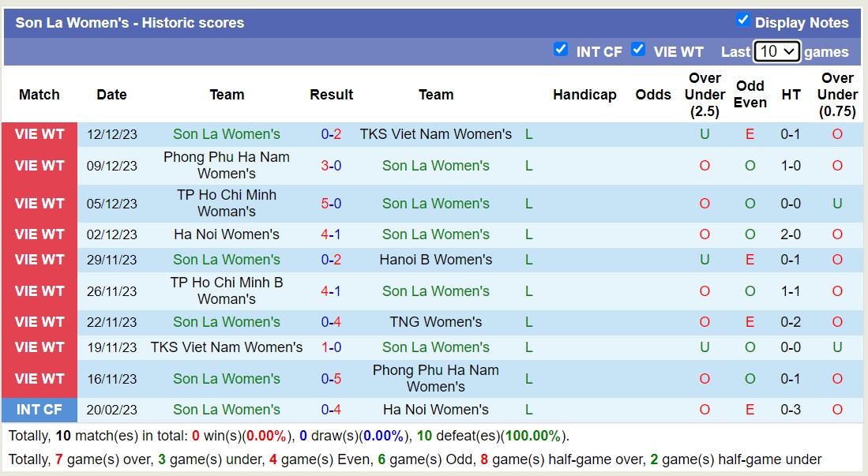Open TP Ho Chi Minh Woman's team link
This screenshot has width=868, height=476.
coord(227,203)
